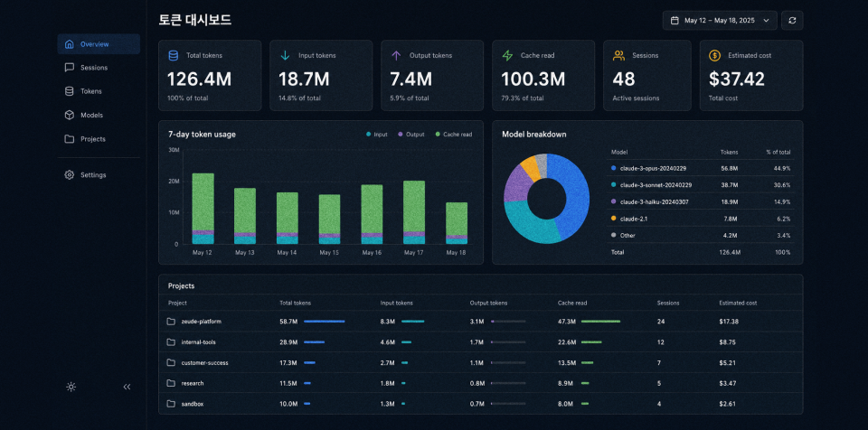Open the May 12 – May 18, 2025 date range dropdown
Screen dimensions: 868x430
pos(720,21)
